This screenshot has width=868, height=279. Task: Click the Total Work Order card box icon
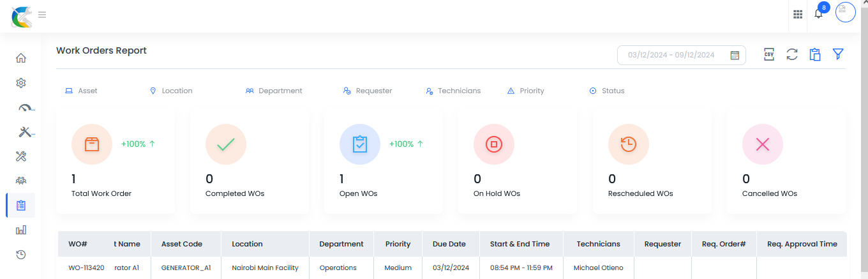[92, 144]
